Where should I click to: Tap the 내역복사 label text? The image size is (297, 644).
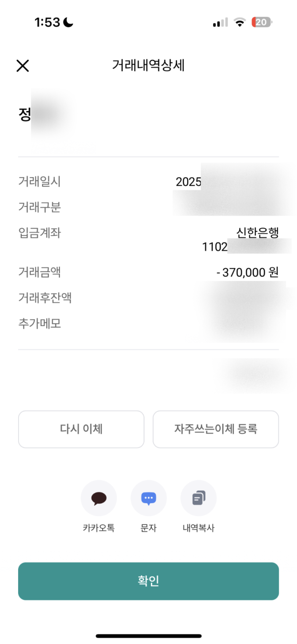click(x=198, y=528)
